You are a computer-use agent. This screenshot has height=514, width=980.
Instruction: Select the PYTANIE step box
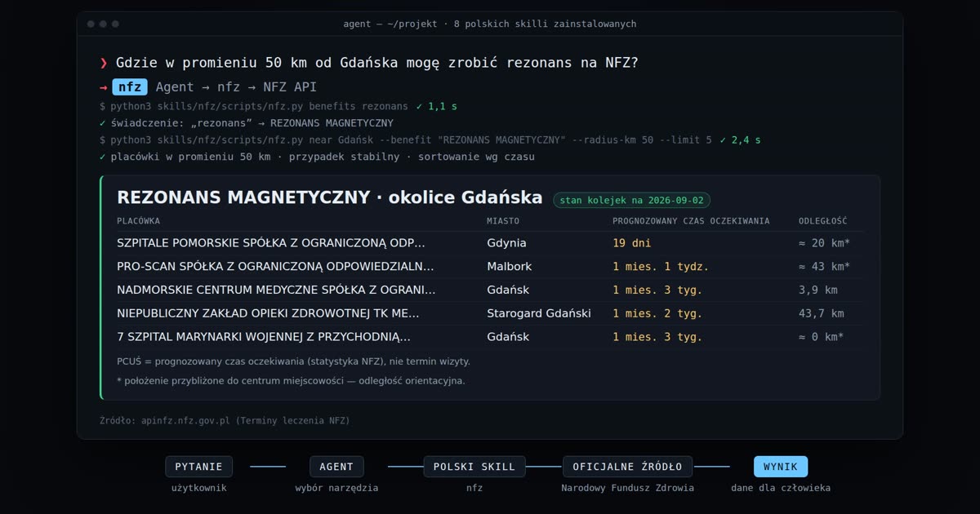pos(198,467)
